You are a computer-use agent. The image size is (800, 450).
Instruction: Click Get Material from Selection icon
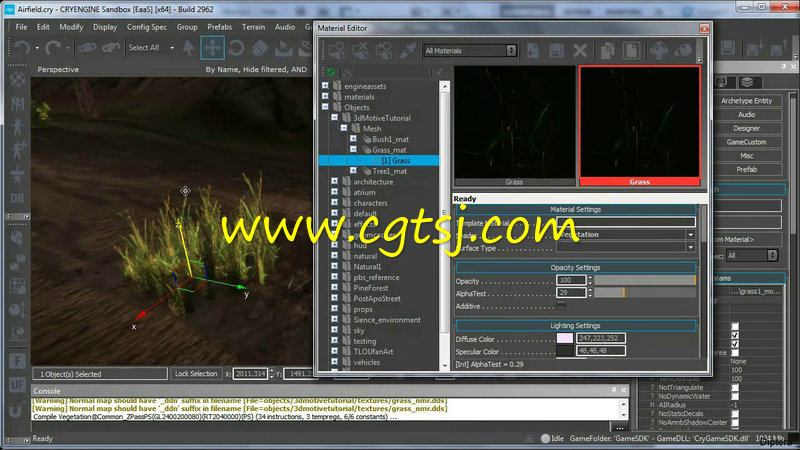(384, 51)
